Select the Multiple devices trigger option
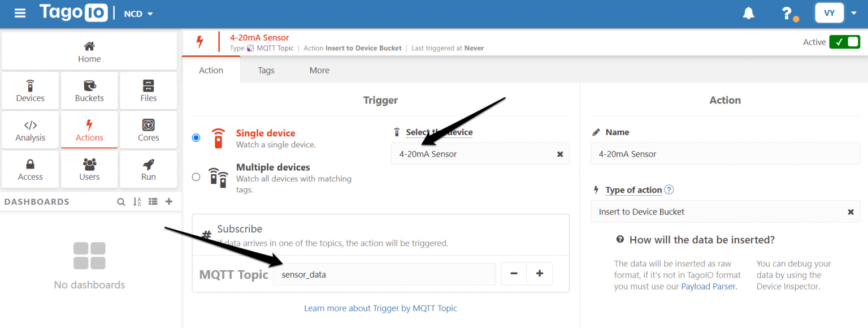Image resolution: width=868 pixels, height=328 pixels. [x=196, y=176]
